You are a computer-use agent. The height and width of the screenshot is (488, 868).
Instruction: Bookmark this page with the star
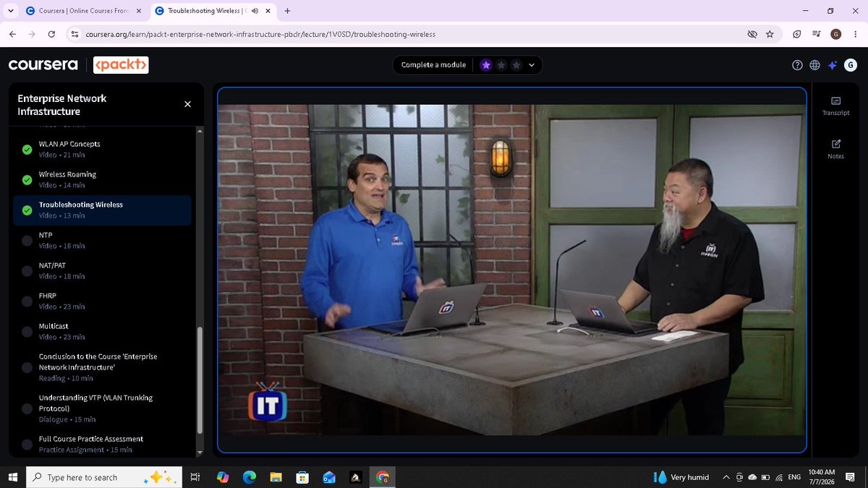tap(770, 34)
